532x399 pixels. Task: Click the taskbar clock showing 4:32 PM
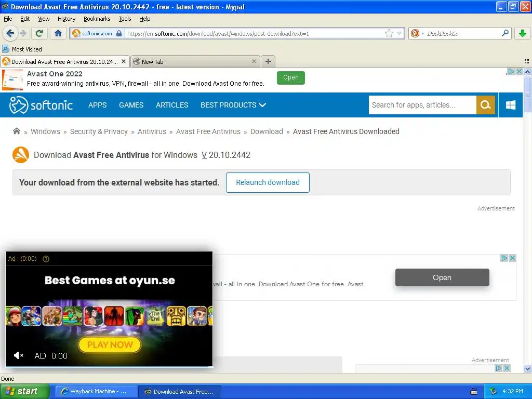(513, 391)
